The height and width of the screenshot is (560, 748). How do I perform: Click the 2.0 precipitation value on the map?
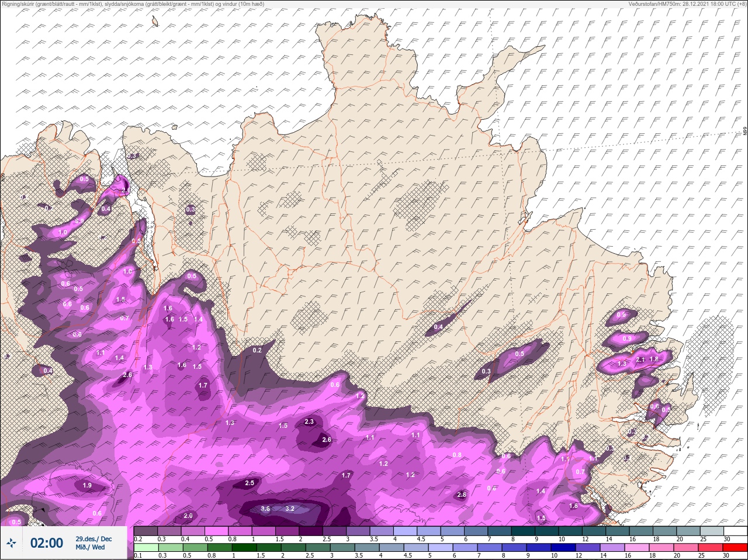pyautogui.click(x=188, y=516)
